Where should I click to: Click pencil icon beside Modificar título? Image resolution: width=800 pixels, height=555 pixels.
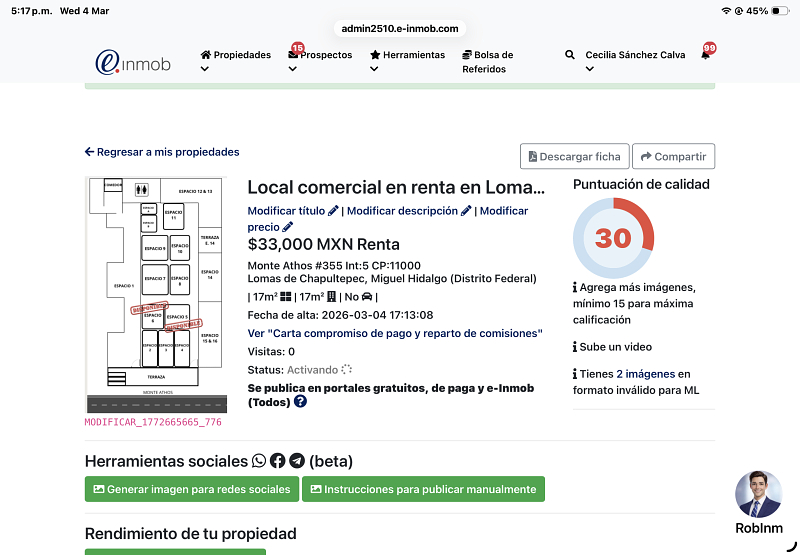[334, 211]
